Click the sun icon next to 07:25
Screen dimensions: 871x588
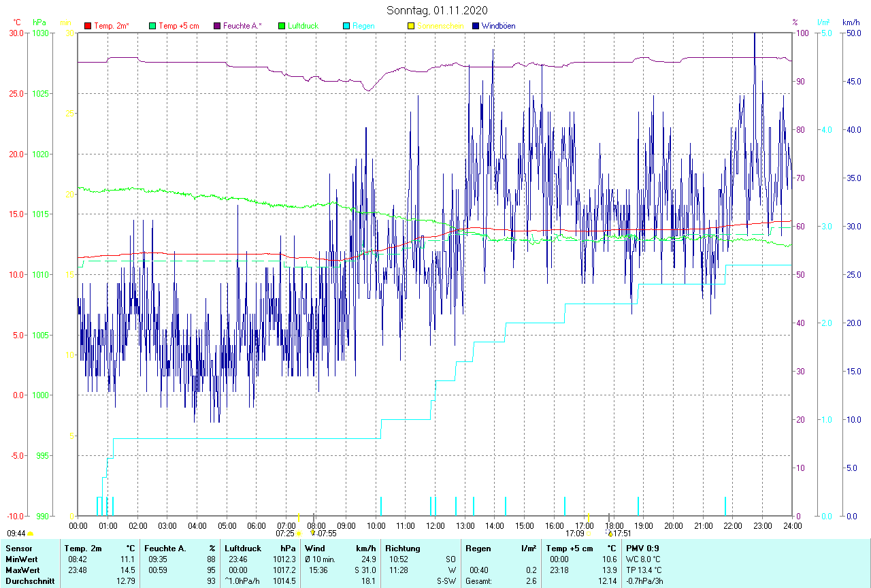[299, 534]
